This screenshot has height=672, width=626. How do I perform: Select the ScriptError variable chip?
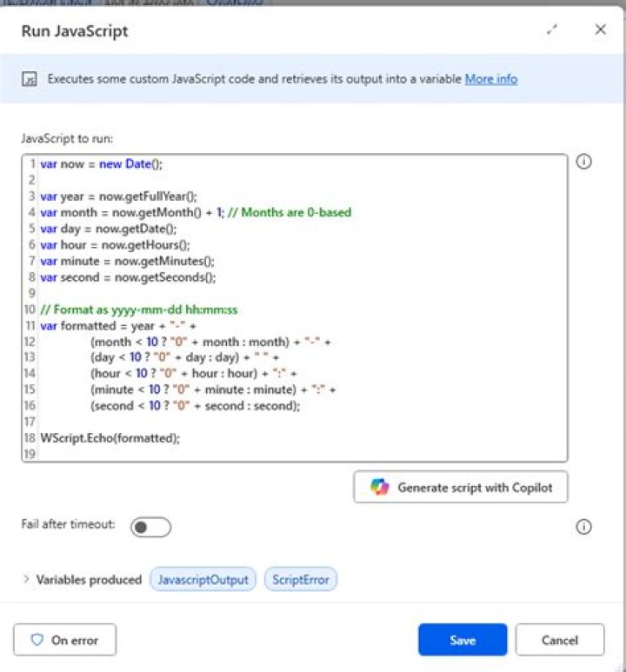click(x=301, y=580)
